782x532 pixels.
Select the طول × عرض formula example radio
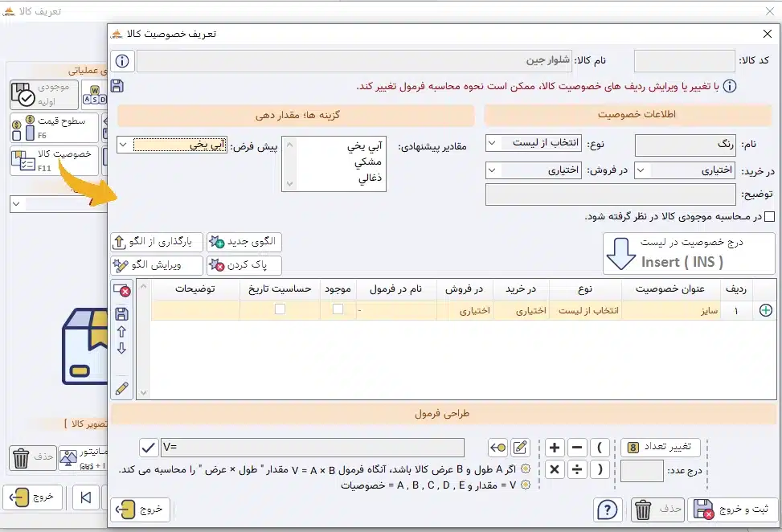[525, 469]
